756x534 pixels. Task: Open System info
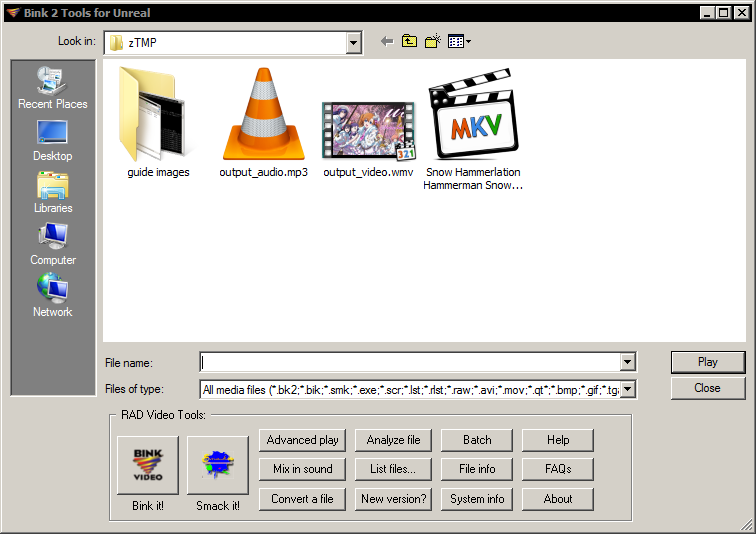pos(477,499)
